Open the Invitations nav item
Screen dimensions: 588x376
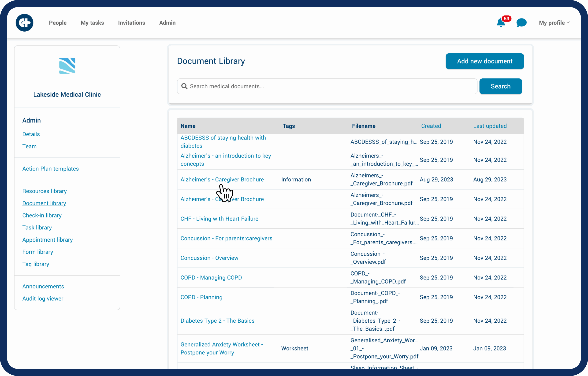pos(131,23)
